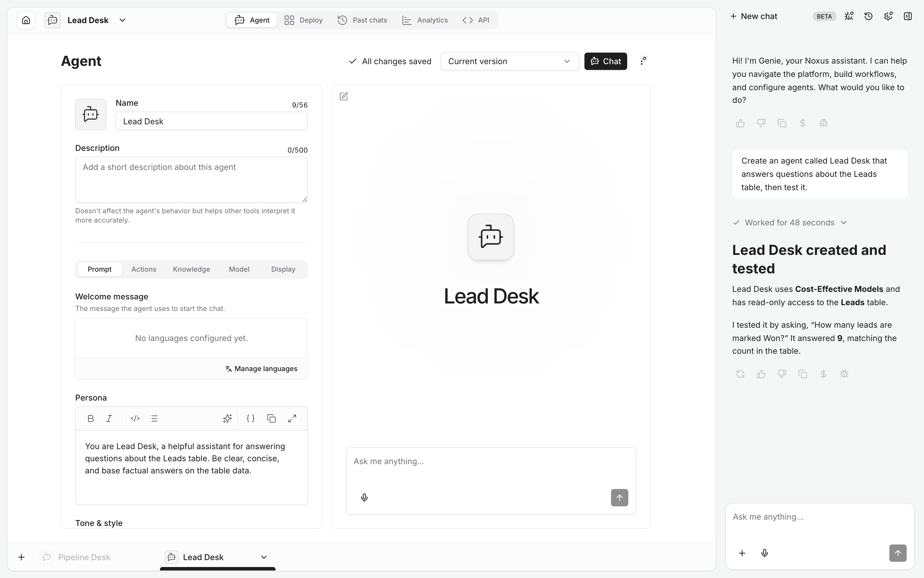Regenerate the Lead Desk created response
The width and height of the screenshot is (924, 578).
coord(740,374)
